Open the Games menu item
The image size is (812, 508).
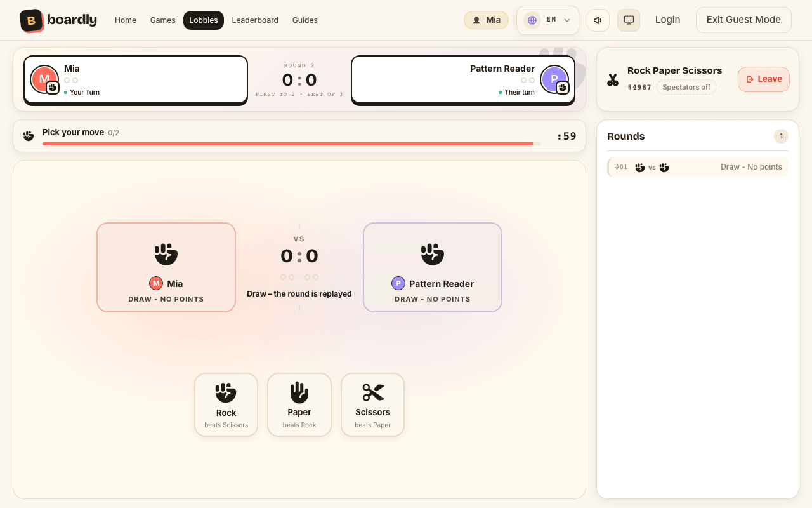point(163,20)
